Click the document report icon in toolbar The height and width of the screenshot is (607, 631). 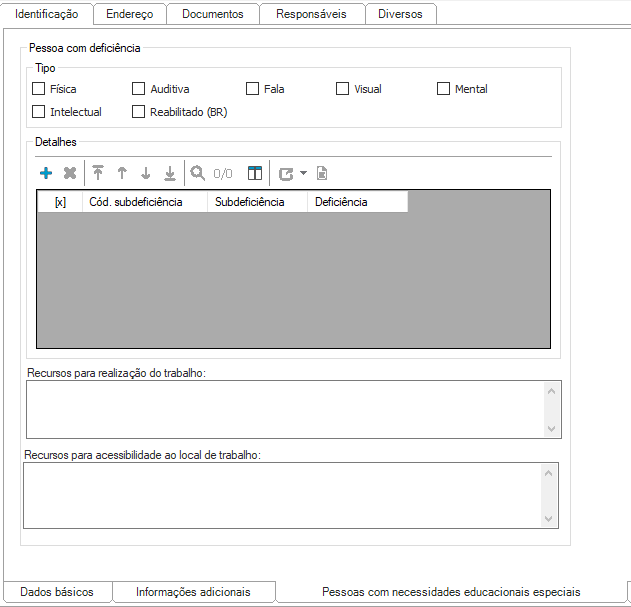(x=322, y=173)
